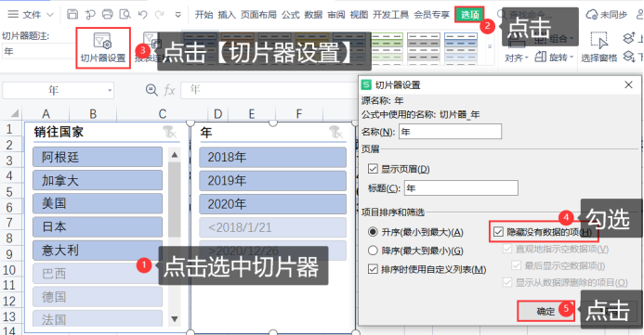Select slicer item <2018/1/21
Image resolution: width=644 pixels, height=335 pixels.
272,227
